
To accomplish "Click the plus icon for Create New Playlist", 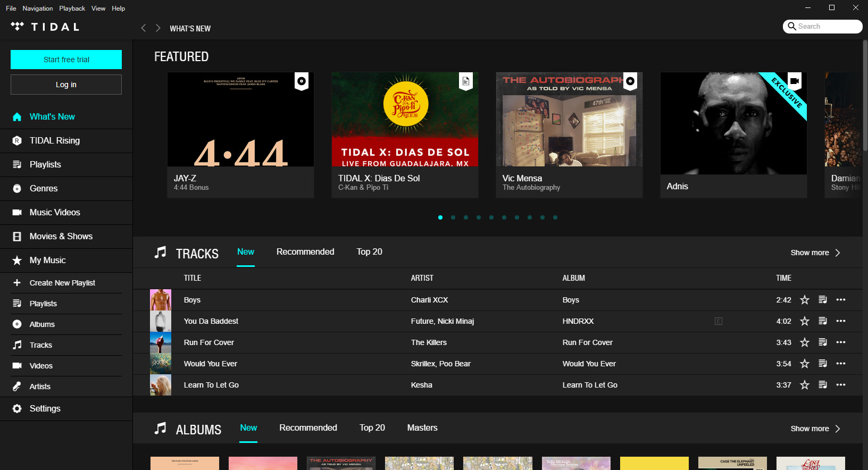I will (x=17, y=283).
